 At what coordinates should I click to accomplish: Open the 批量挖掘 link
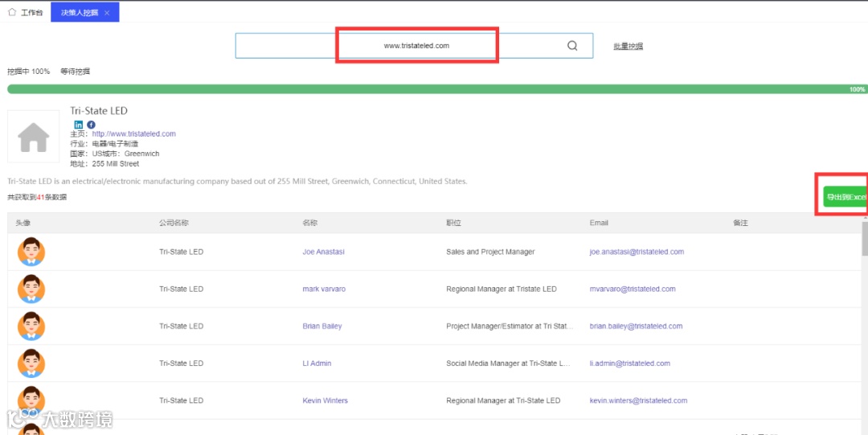[x=628, y=47]
